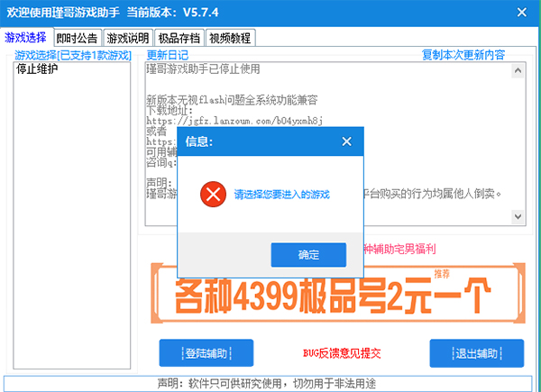
Task: Click the 种辅助宅男福利 pink text
Action: 399,249
